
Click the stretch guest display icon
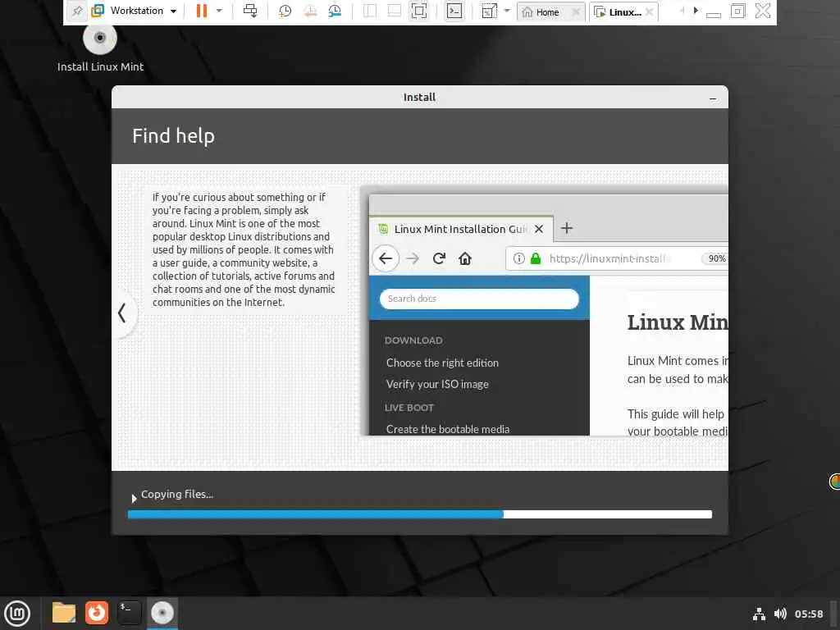(x=489, y=11)
